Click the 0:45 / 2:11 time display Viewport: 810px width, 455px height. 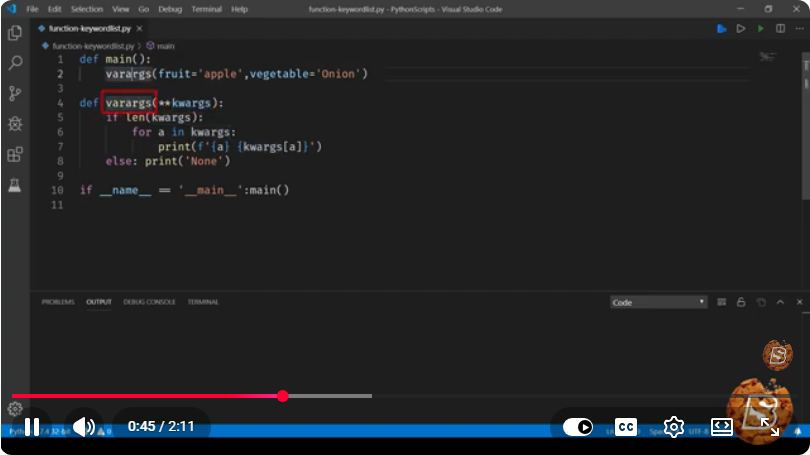(161, 427)
